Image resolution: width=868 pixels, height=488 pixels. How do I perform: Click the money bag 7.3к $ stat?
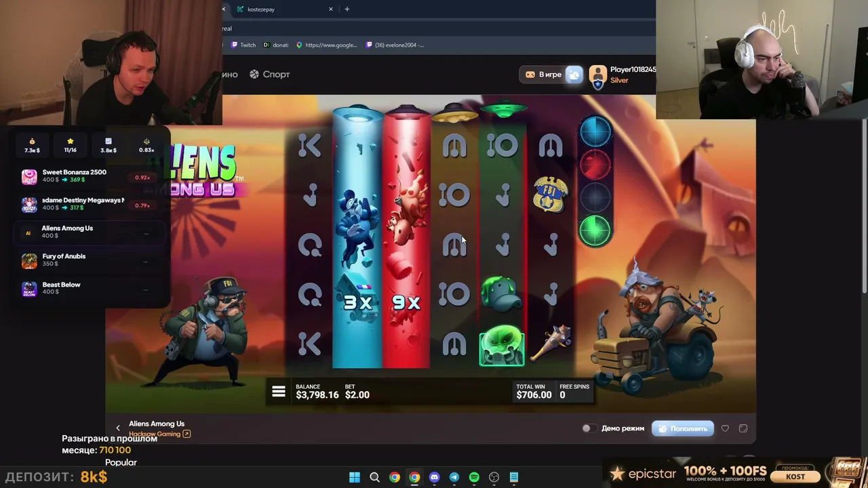pyautogui.click(x=32, y=146)
